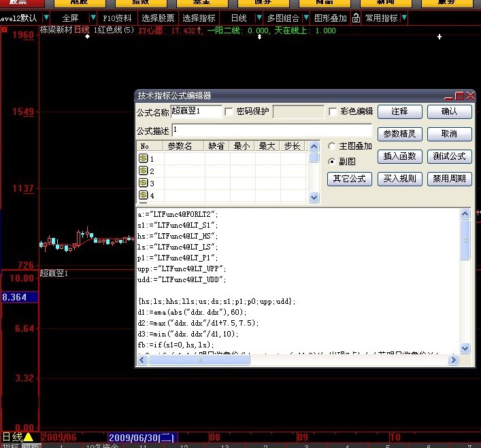Open the dropdown arrow next to Level2默认

point(46,18)
